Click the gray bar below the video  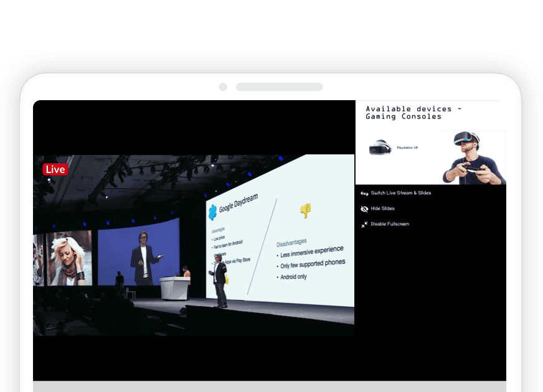click(269, 386)
